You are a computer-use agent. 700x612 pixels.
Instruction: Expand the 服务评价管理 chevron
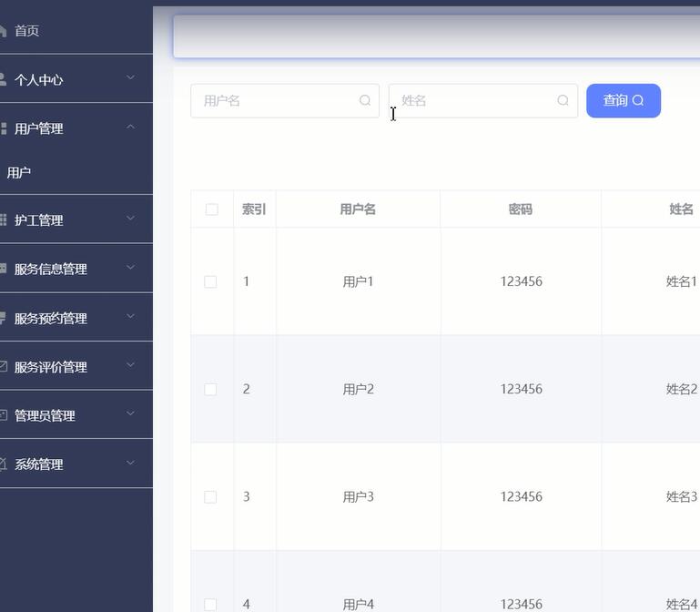point(130,365)
